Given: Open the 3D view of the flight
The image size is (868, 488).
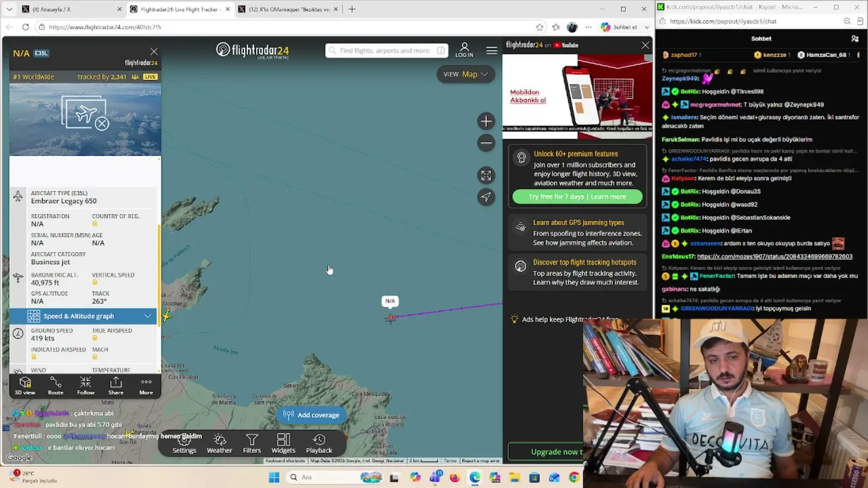Looking at the screenshot, I should coord(25,386).
